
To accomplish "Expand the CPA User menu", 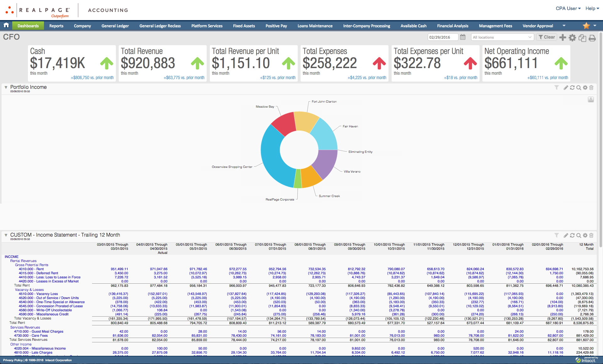I will [568, 8].
